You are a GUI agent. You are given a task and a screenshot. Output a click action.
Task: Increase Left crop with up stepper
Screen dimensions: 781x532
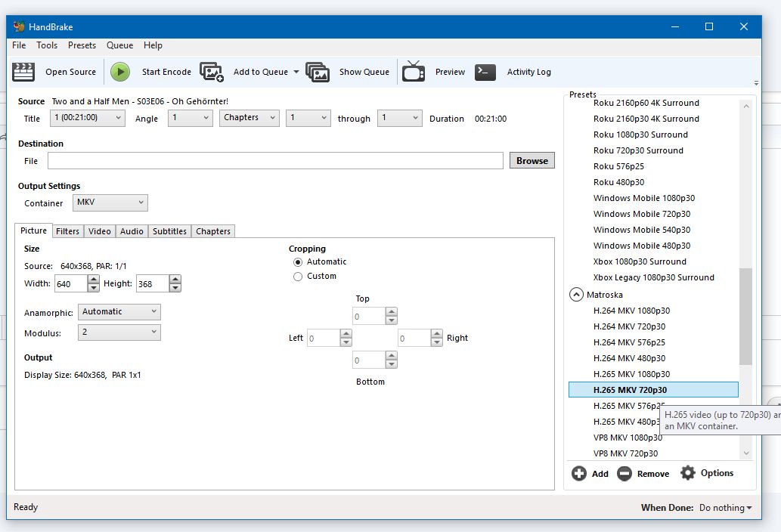(x=346, y=333)
